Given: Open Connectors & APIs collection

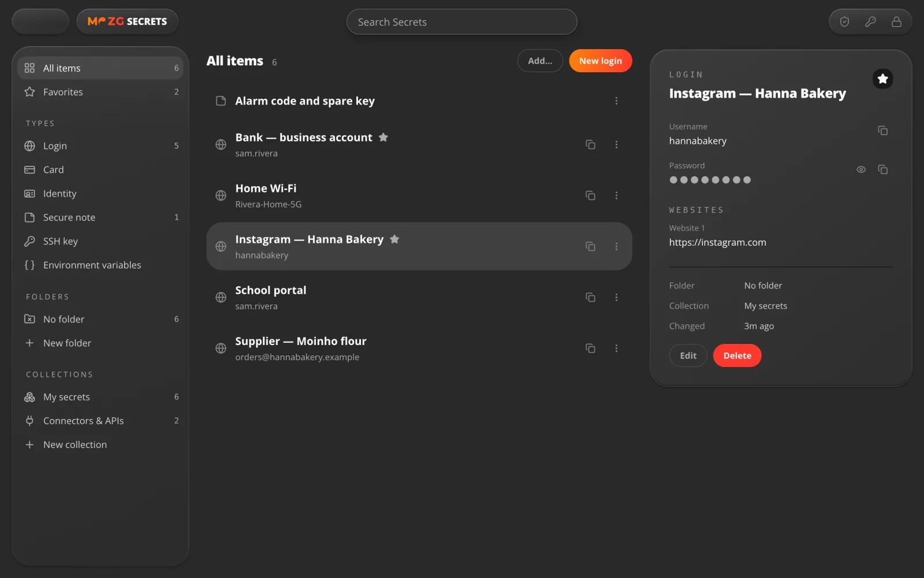Looking at the screenshot, I should (x=100, y=421).
